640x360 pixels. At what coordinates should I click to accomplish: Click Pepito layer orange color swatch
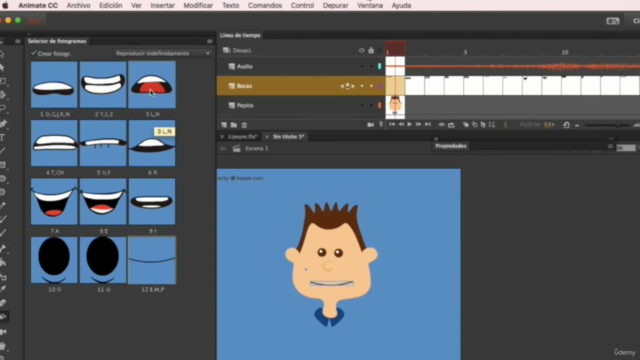pos(380,105)
